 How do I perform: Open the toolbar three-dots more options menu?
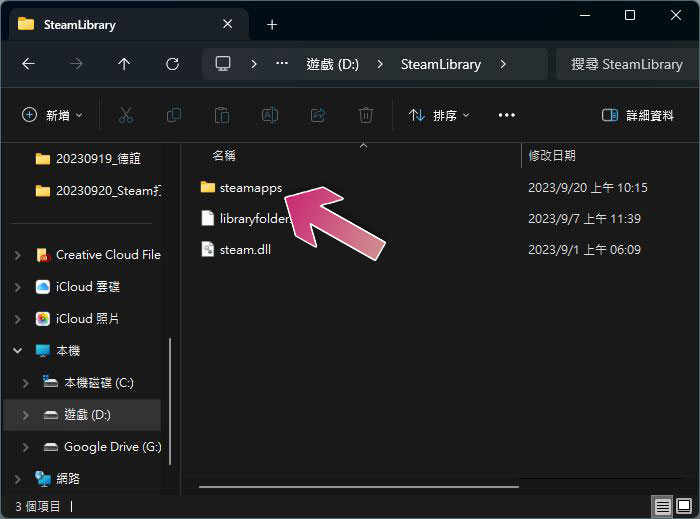[507, 115]
